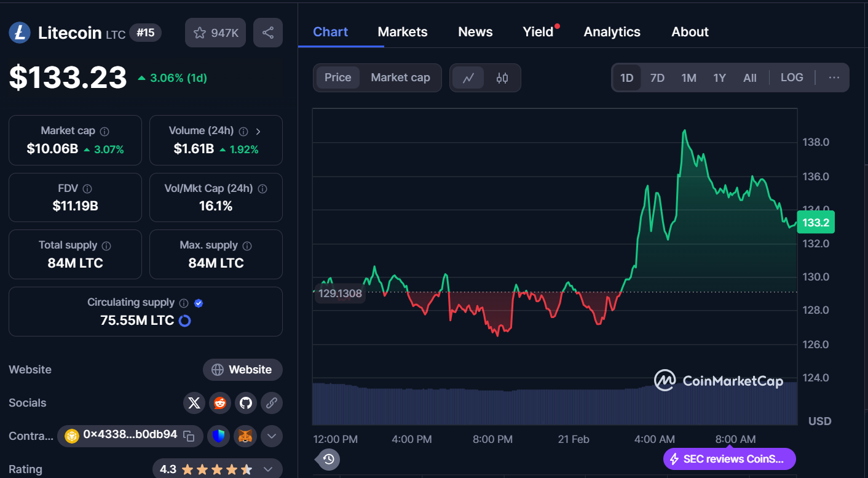The height and width of the screenshot is (478, 868).
Task: Add token to MetaMask fox icon
Action: 245,436
